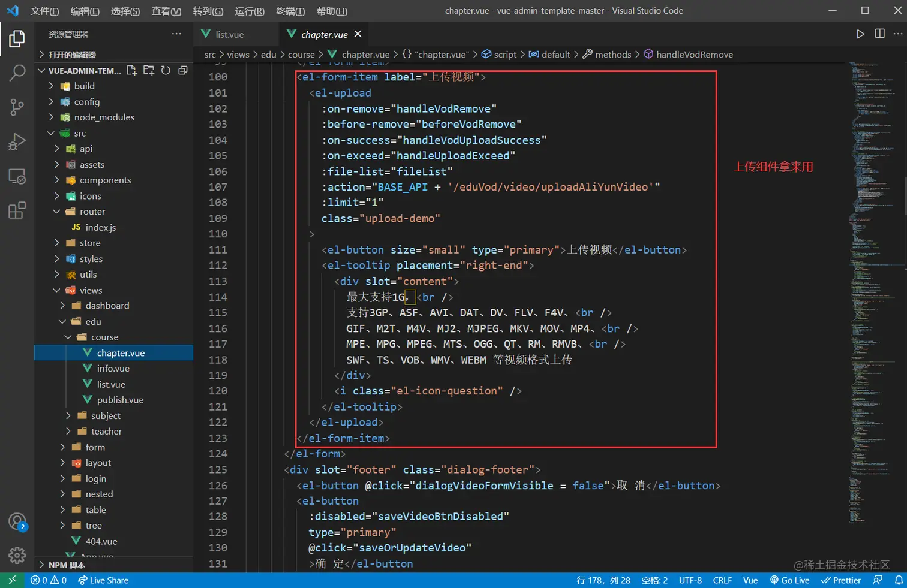The image size is (907, 588).
Task: Split the editor to the right
Action: [879, 34]
